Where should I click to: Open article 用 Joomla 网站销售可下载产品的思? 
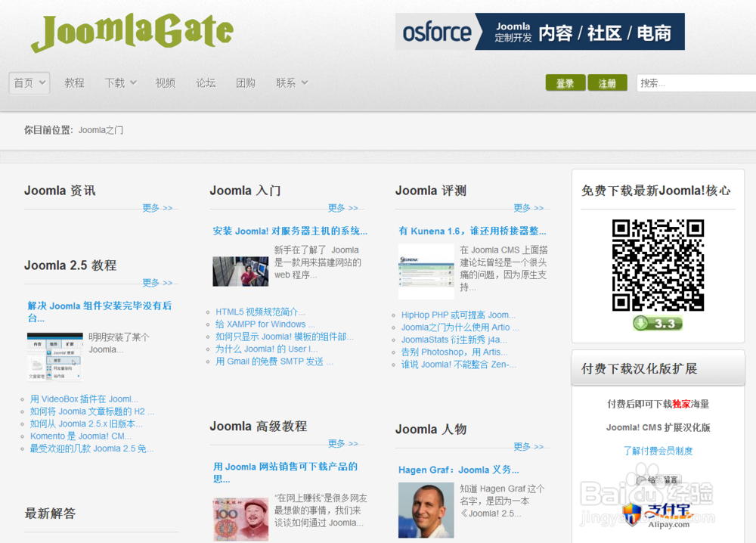[x=286, y=473]
